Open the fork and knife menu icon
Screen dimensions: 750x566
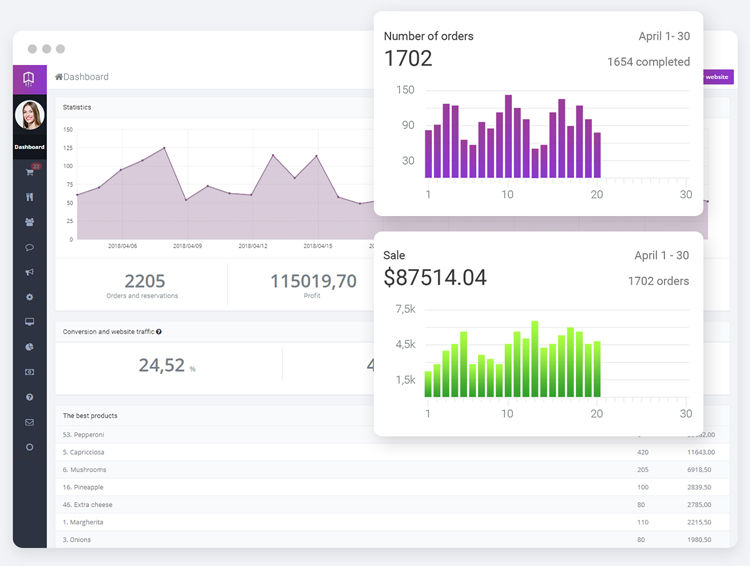29,197
